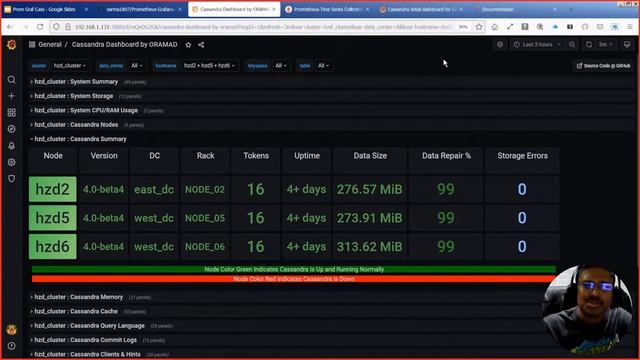Image resolution: width=640 pixels, height=360 pixels.
Task: Click the 313.62 MiB data size value
Action: point(370,247)
